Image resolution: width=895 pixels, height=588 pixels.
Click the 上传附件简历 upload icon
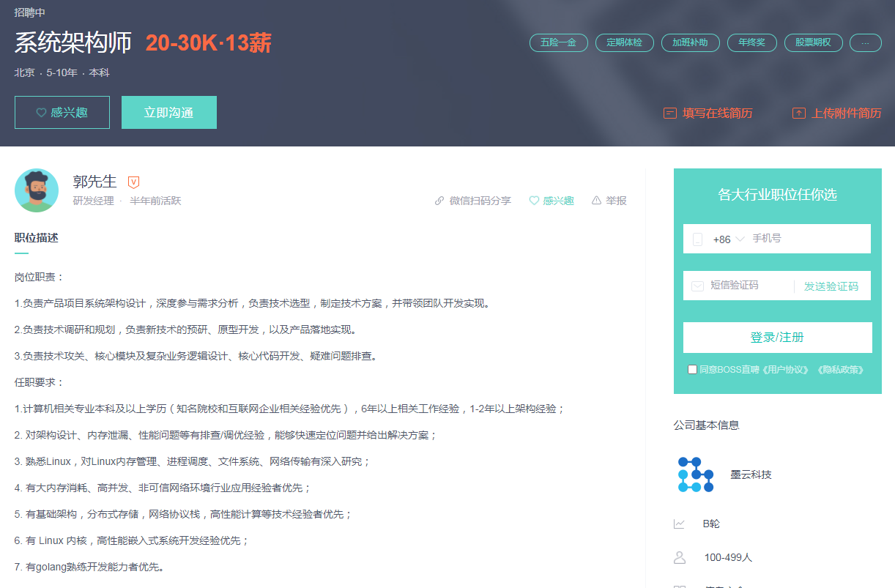click(x=798, y=113)
